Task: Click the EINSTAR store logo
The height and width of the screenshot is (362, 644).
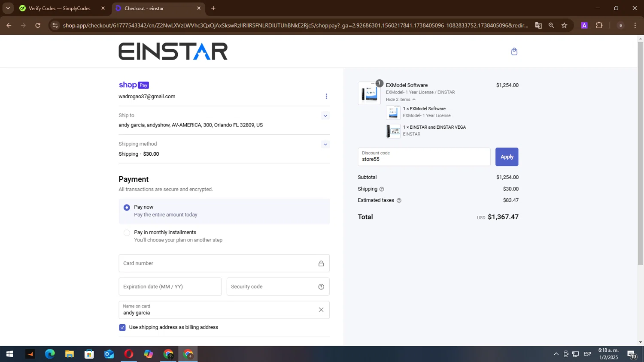Action: [x=173, y=51]
